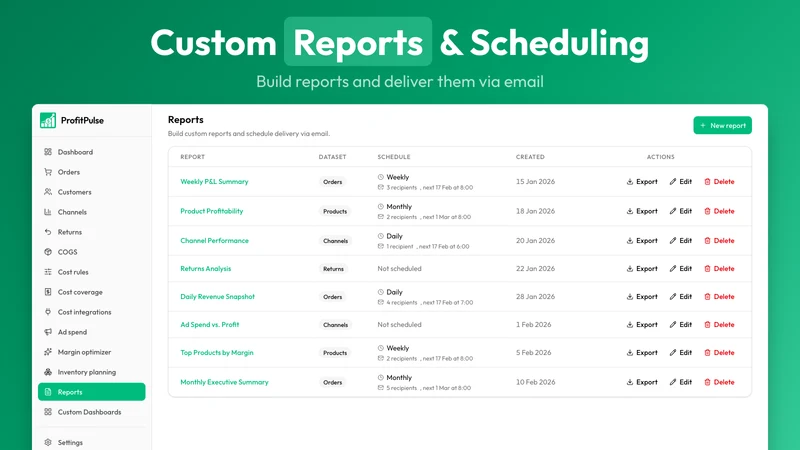Edit the Weekly P&L Summary report
800x450 pixels.
tap(681, 182)
